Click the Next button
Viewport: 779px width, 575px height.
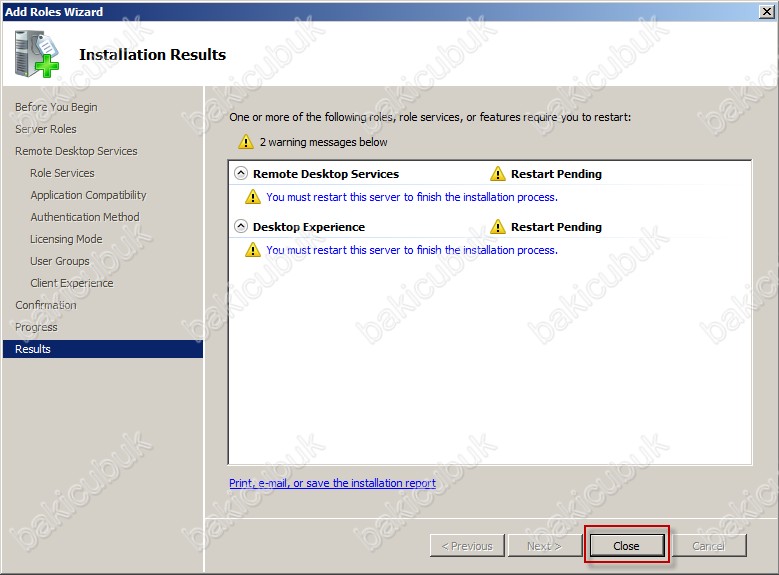click(x=545, y=546)
